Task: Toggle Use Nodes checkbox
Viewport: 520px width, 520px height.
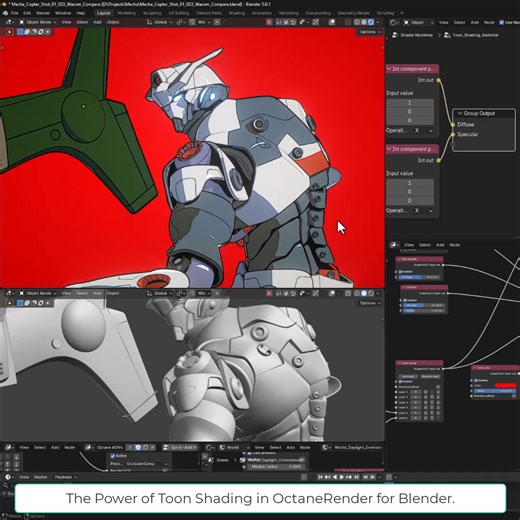Action: pyautogui.click(x=501, y=22)
